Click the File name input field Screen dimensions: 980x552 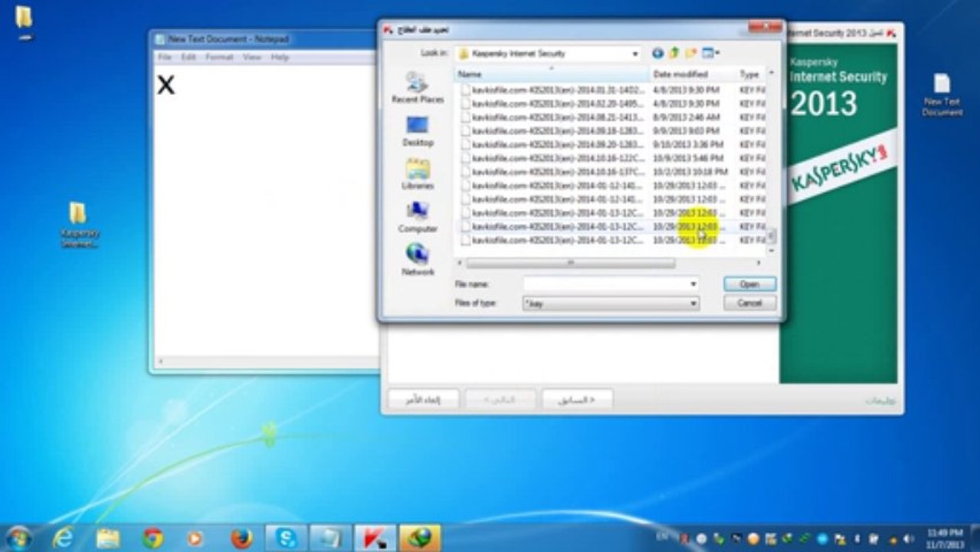point(605,284)
